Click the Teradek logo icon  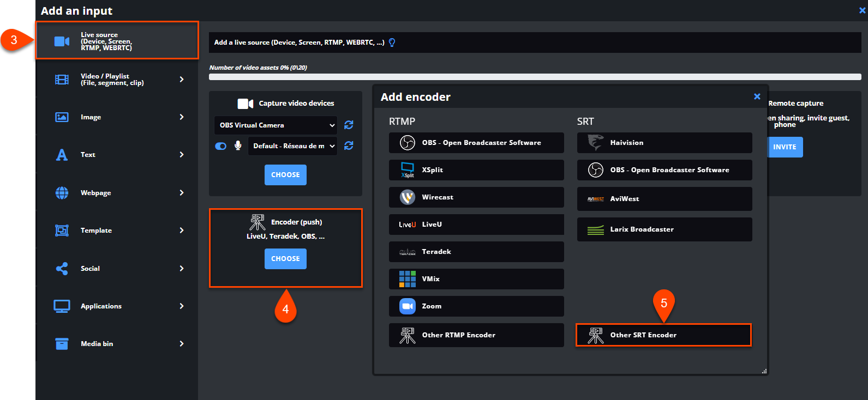point(408,252)
